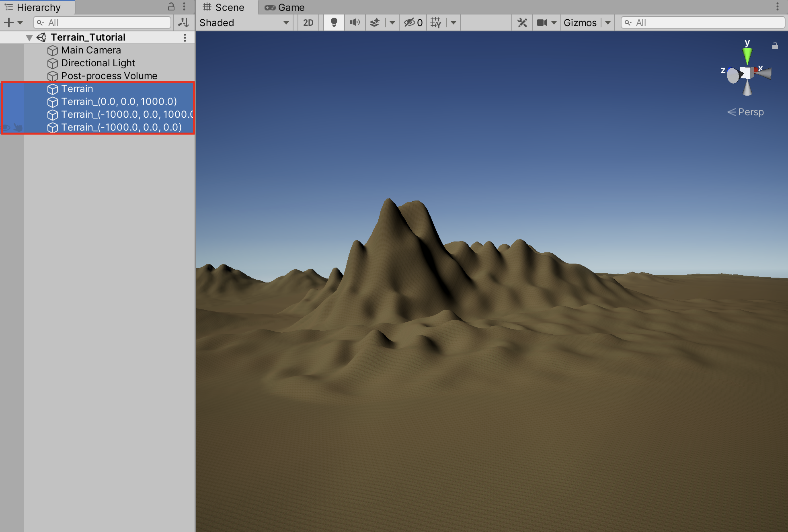This screenshot has height=532, width=788.
Task: Enable audio in the Scene view
Action: pos(355,23)
